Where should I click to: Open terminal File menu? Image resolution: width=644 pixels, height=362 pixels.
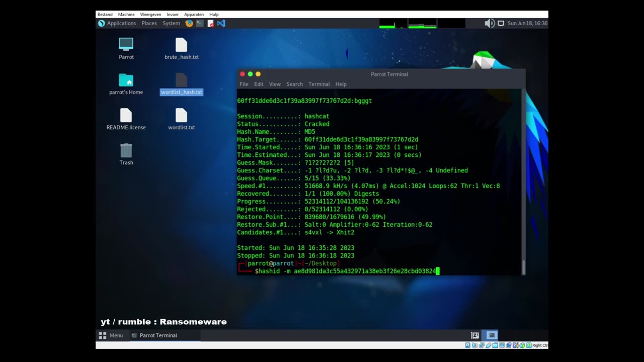tap(244, 84)
